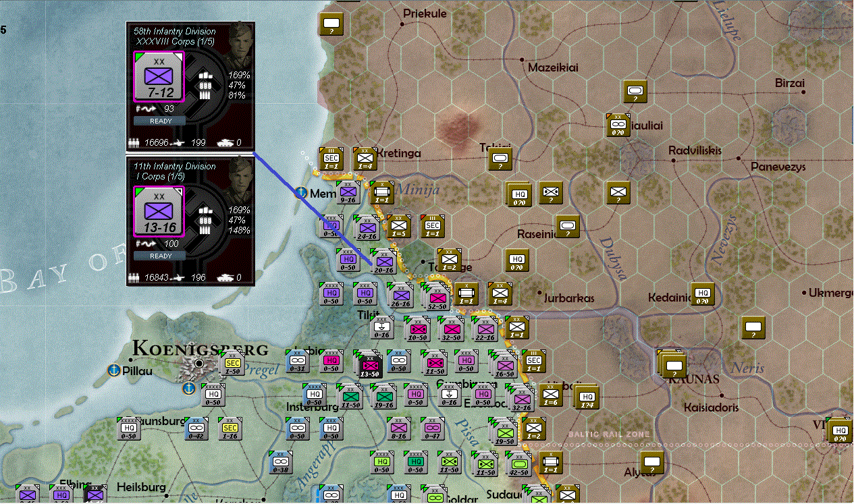Select the 16-50 infantry stack
Viewport: 854px width, 504px height.
pyautogui.click(x=504, y=365)
